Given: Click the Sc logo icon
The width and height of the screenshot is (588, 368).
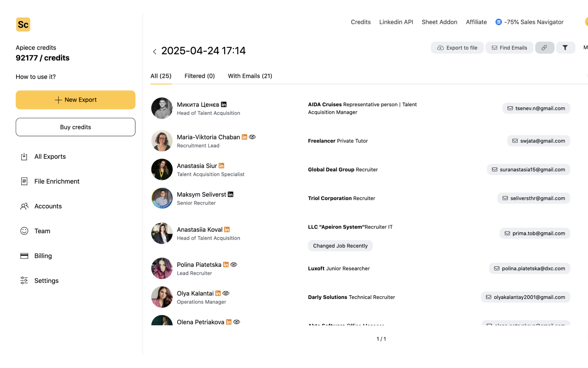Looking at the screenshot, I should (23, 24).
